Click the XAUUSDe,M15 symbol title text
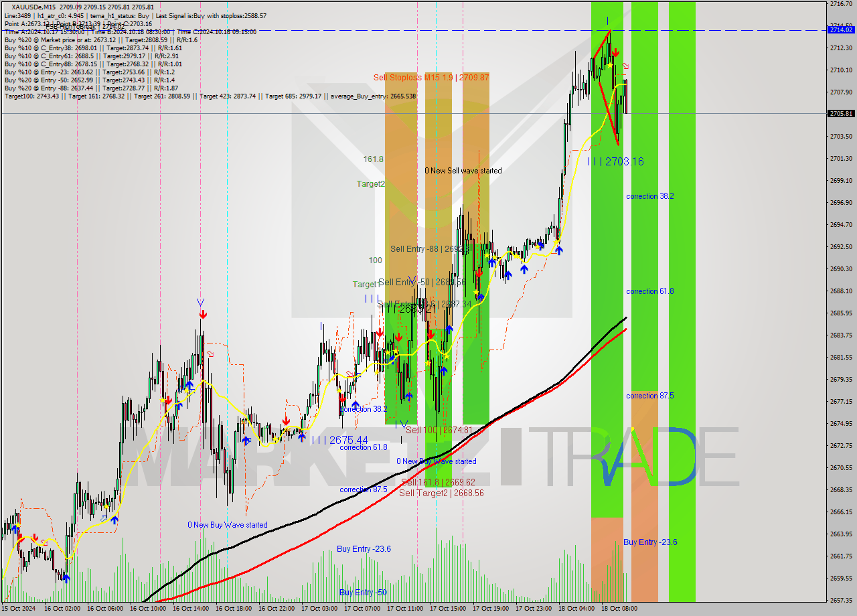 tap(33, 7)
